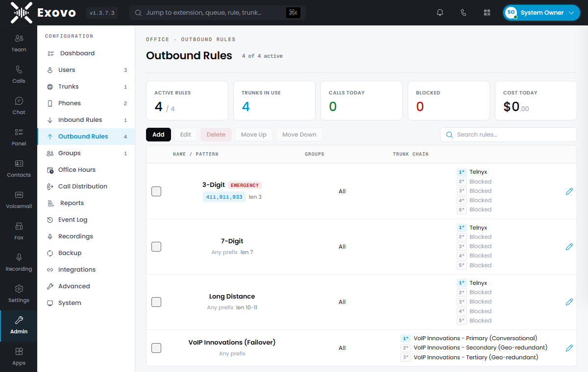Click the Trunks In Use stat card

(x=274, y=101)
